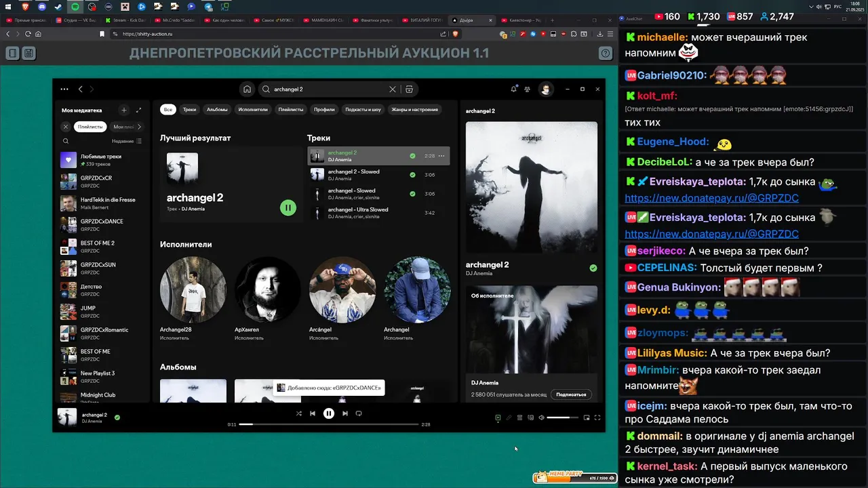The width and height of the screenshot is (868, 488).
Task: Select the Tracks filter chip
Action: point(189,109)
